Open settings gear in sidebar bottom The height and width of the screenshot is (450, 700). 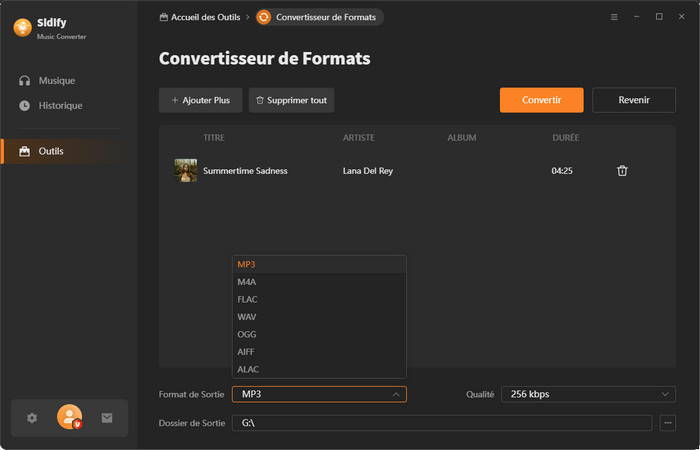(x=32, y=418)
